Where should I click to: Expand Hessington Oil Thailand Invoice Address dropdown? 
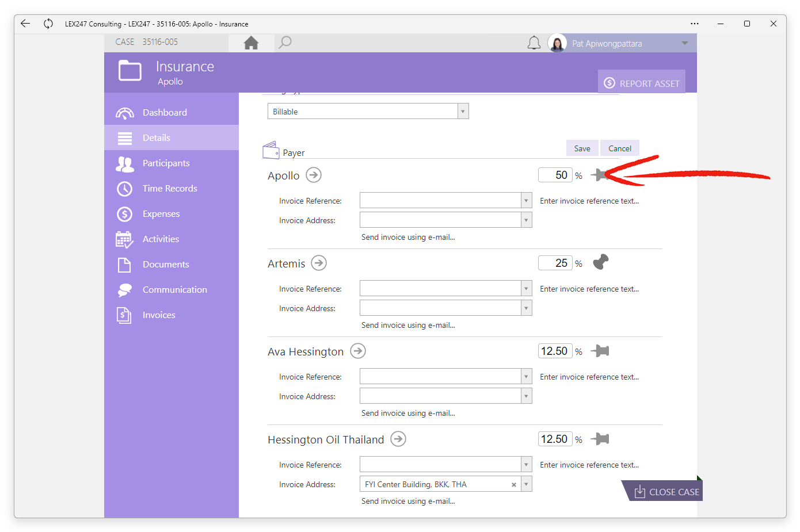tap(526, 484)
